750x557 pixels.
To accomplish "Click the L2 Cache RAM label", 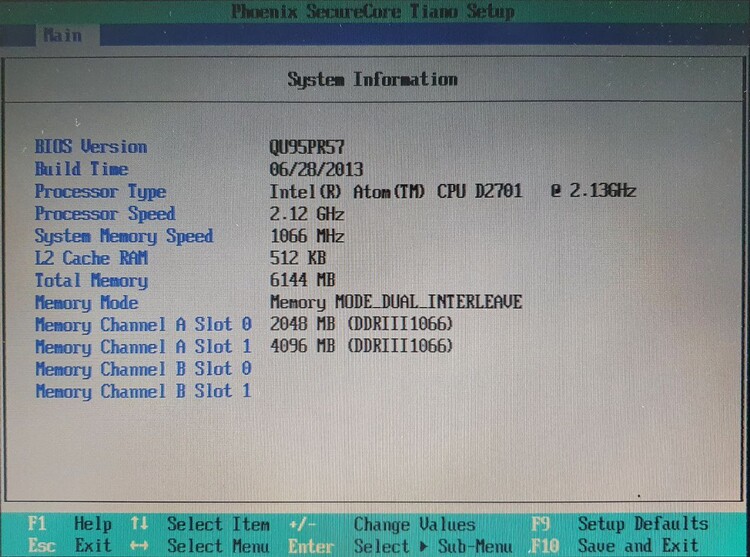I will point(91,258).
